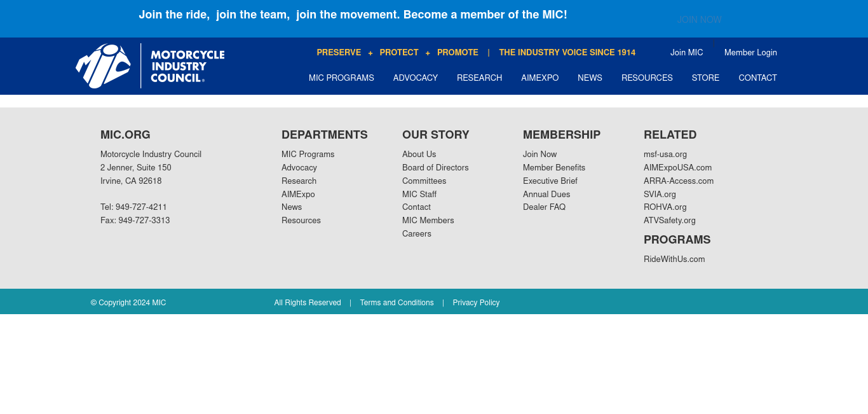
Task: Open the RESOURCES nav menu
Action: [x=647, y=78]
